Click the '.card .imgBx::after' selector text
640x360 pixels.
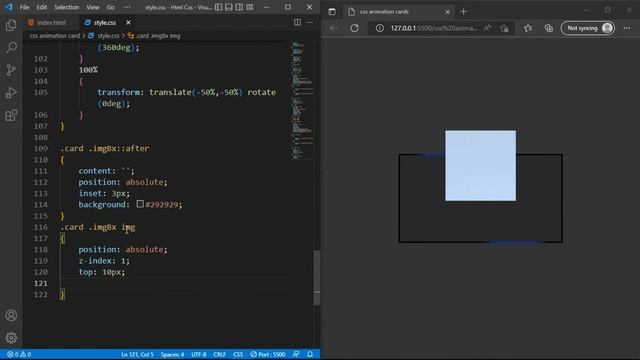[104, 148]
